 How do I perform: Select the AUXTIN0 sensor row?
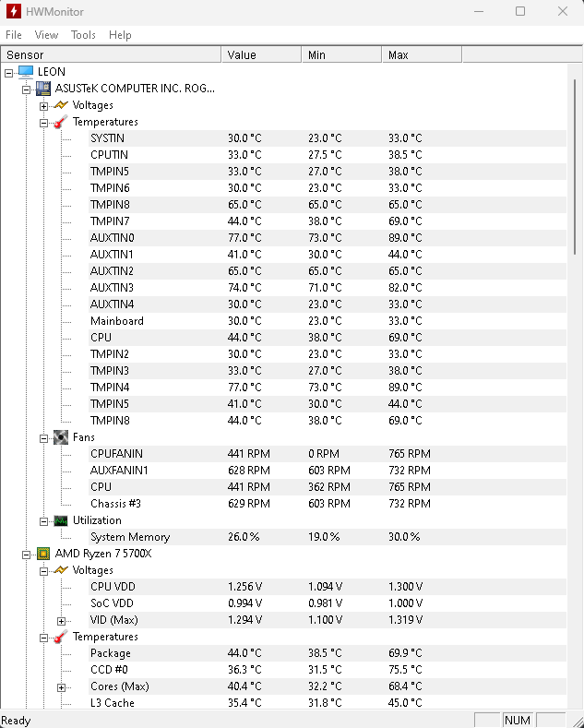328,238
